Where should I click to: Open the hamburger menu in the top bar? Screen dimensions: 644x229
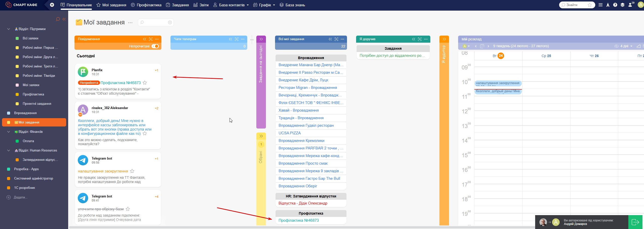click(x=601, y=5)
